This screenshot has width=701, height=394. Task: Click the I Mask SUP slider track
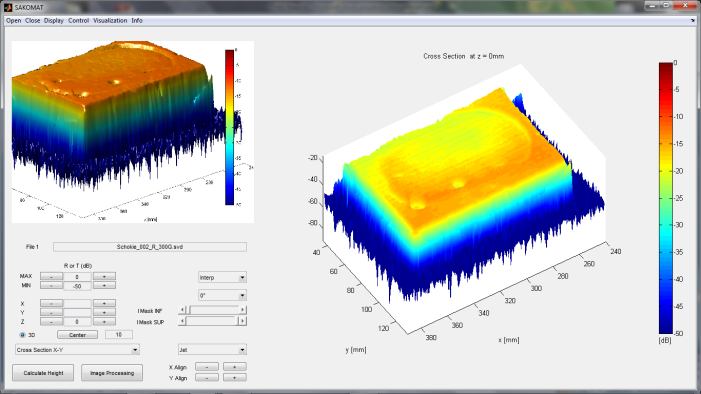tap(211, 321)
